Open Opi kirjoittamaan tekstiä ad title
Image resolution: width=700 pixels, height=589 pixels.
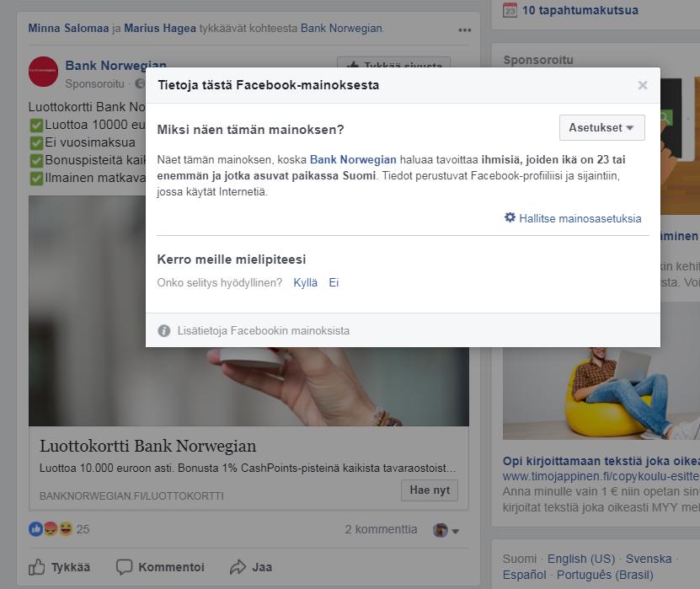coord(601,461)
